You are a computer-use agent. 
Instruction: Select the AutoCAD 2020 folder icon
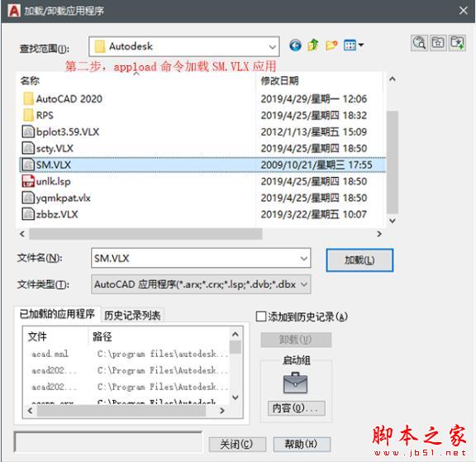coord(28,99)
